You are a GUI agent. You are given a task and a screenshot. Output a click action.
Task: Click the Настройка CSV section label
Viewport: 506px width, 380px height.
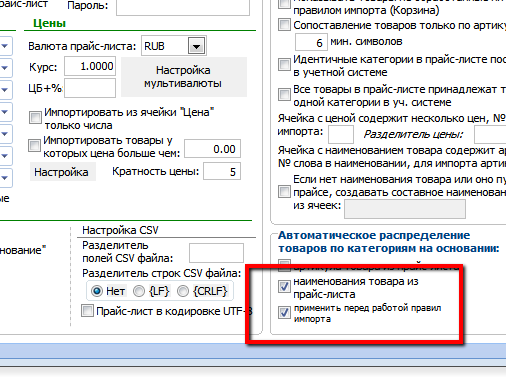point(120,230)
